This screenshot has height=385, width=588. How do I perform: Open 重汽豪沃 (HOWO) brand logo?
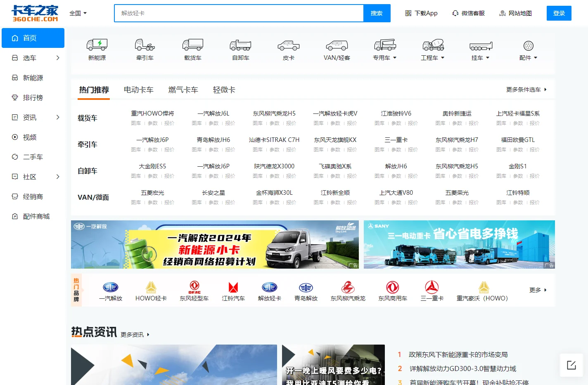click(484, 287)
